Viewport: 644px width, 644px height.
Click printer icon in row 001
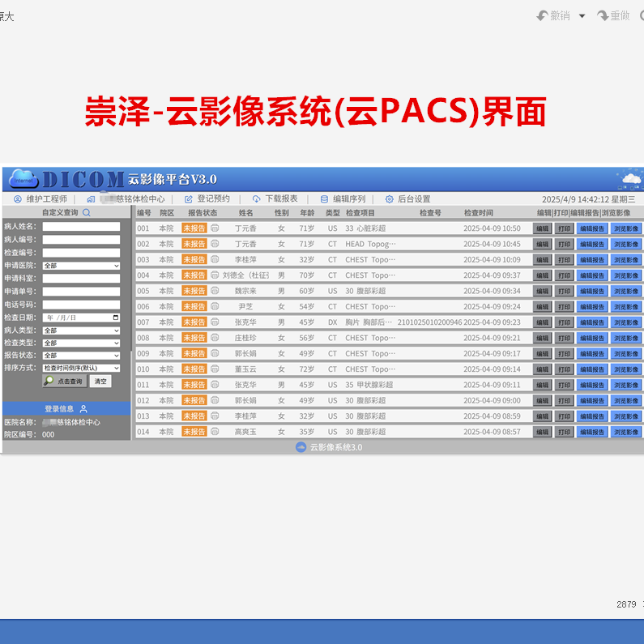click(x=215, y=228)
